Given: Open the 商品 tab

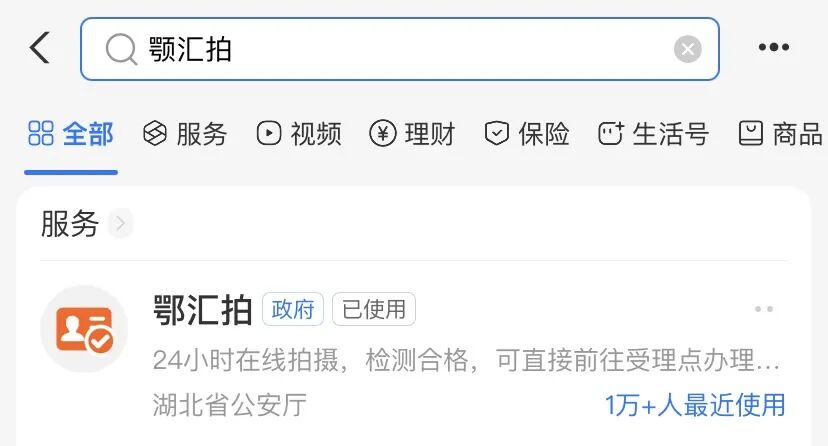Looking at the screenshot, I should tap(780, 134).
